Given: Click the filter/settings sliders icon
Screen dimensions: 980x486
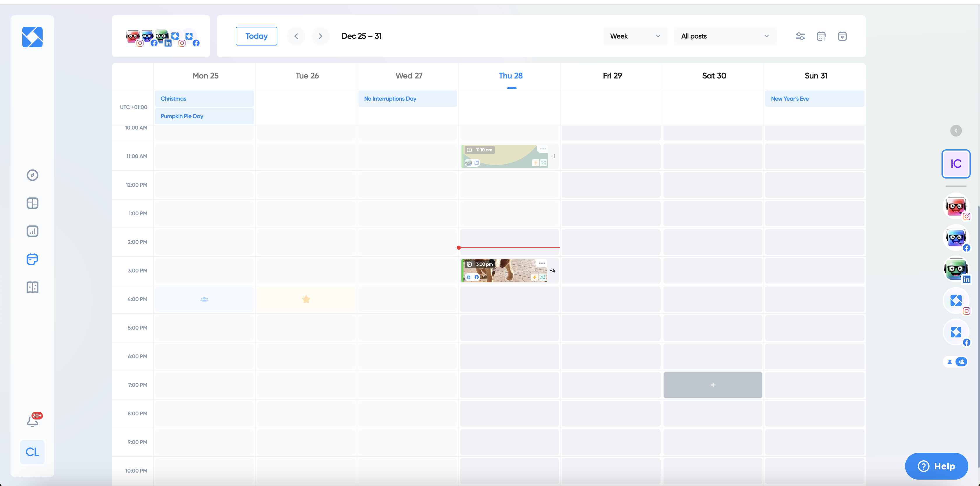Looking at the screenshot, I should point(801,36).
